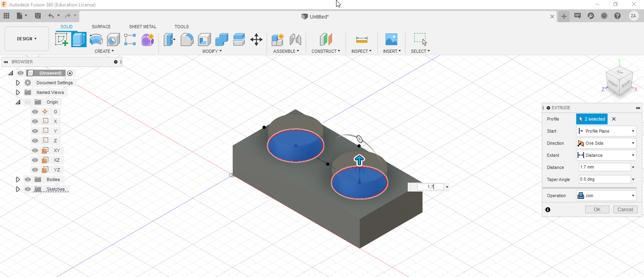Screen dimensions: 644x277
Task: Activate the Move/Copy tool
Action: coord(256,40)
